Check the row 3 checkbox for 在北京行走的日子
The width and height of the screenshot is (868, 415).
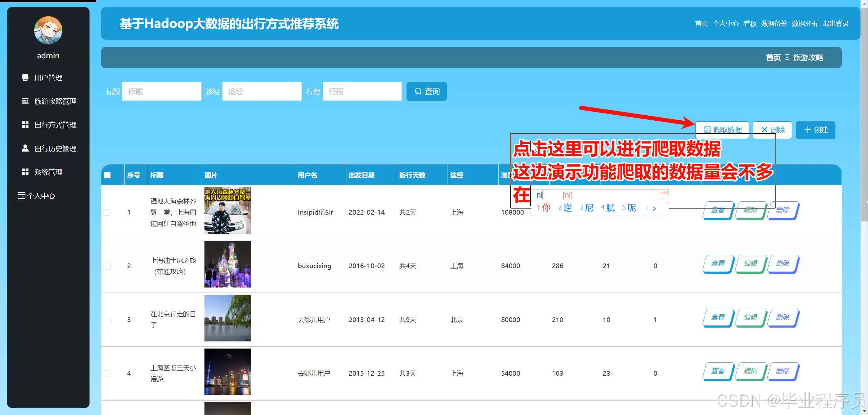107,319
